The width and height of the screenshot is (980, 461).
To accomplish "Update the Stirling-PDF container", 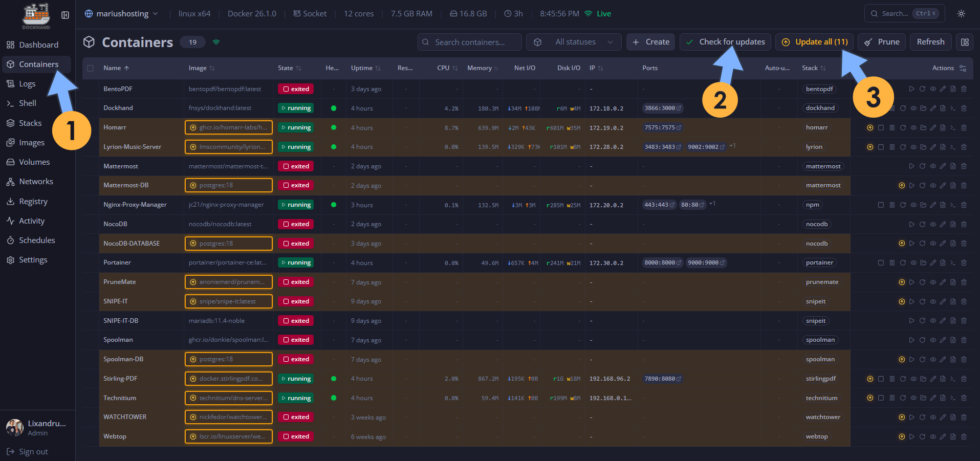I will tap(869, 379).
